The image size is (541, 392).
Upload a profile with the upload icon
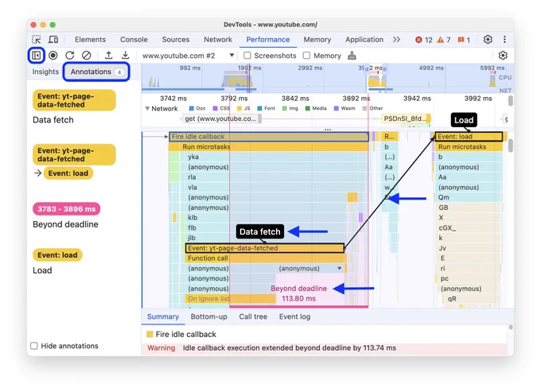(109, 55)
